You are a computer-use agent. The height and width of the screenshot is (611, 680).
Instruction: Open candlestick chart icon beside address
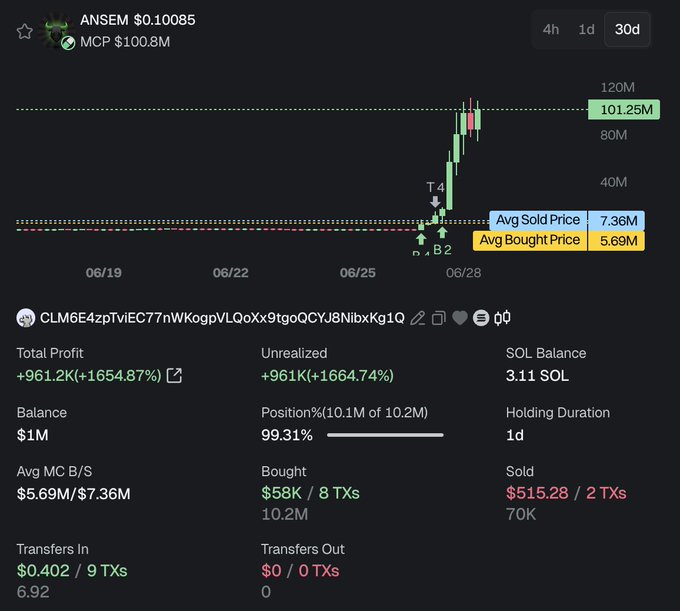click(502, 318)
